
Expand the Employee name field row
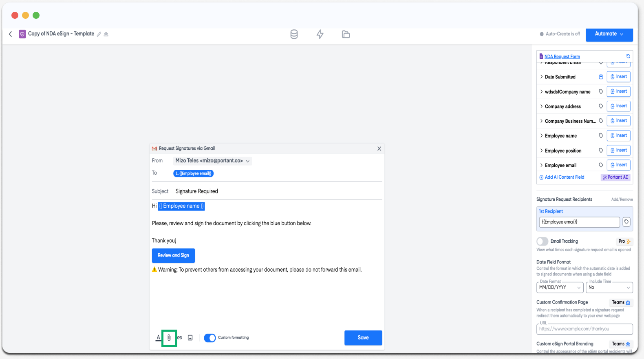tap(541, 136)
